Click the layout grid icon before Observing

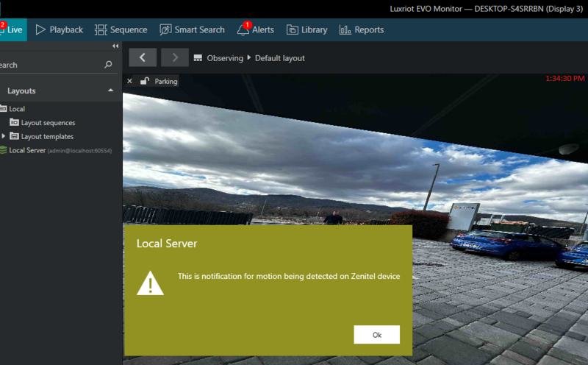click(198, 58)
